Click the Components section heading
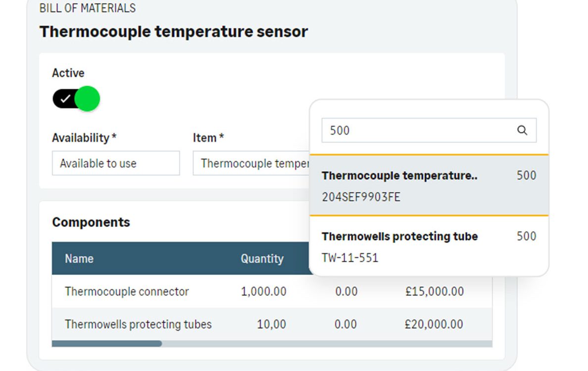This screenshot has width=588, height=371. pos(91,222)
